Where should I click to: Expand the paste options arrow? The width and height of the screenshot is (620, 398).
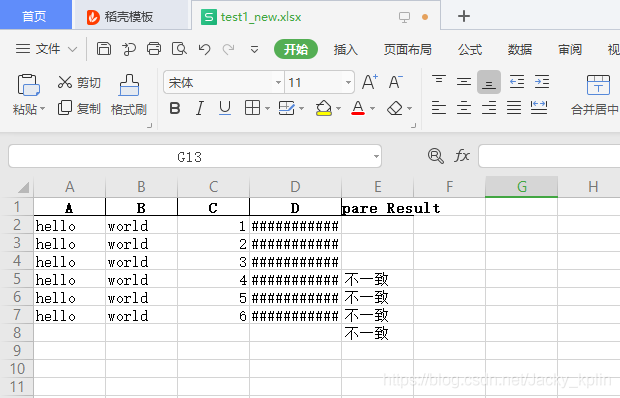[42, 108]
